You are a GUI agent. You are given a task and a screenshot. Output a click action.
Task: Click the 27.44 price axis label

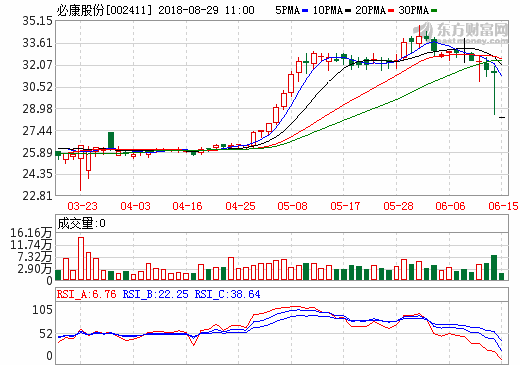[37, 130]
